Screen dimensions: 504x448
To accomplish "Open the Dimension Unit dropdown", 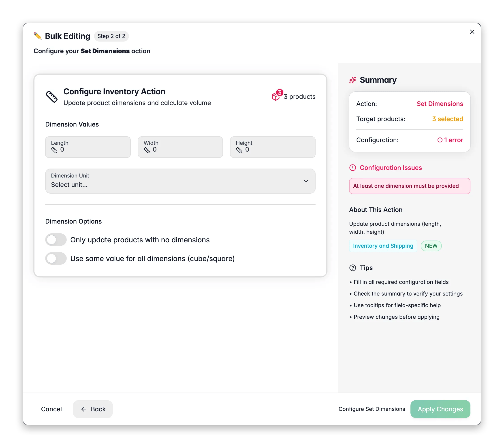I will coord(180,181).
